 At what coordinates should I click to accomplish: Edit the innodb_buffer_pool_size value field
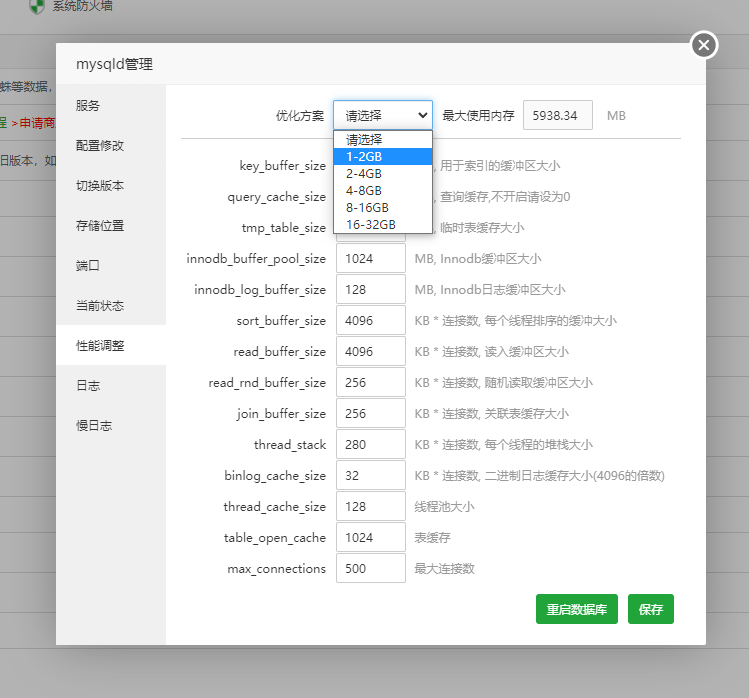(371, 258)
